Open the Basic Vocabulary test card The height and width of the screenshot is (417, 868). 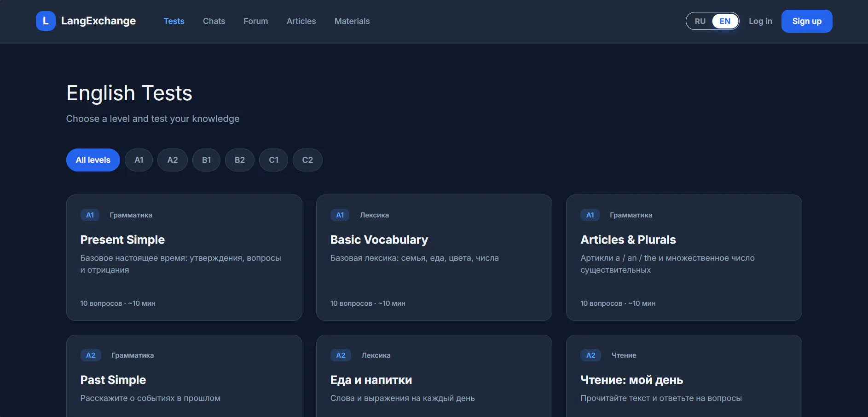click(x=434, y=257)
